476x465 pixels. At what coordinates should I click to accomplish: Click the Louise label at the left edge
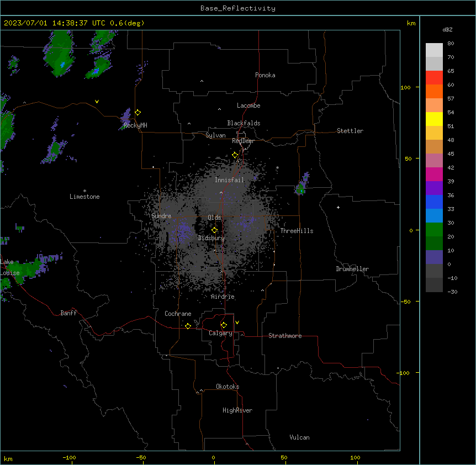tap(10, 273)
